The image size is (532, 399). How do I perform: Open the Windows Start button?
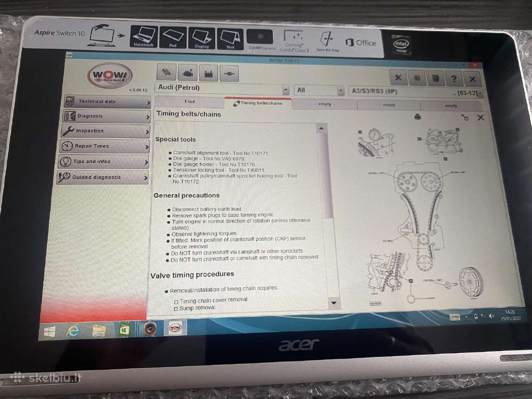pos(50,331)
